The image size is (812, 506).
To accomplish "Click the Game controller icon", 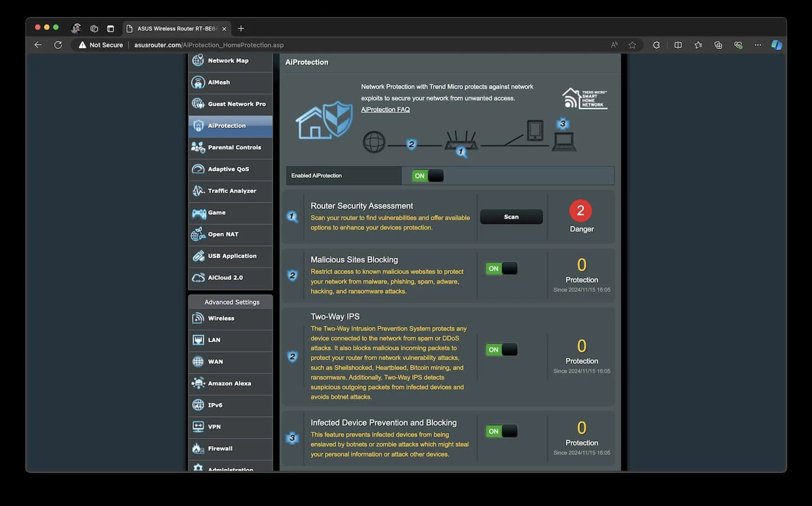I will click(199, 213).
